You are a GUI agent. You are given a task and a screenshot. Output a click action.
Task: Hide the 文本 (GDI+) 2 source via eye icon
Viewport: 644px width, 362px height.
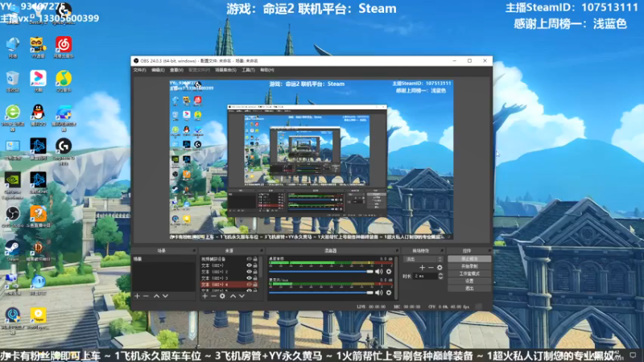249,272
